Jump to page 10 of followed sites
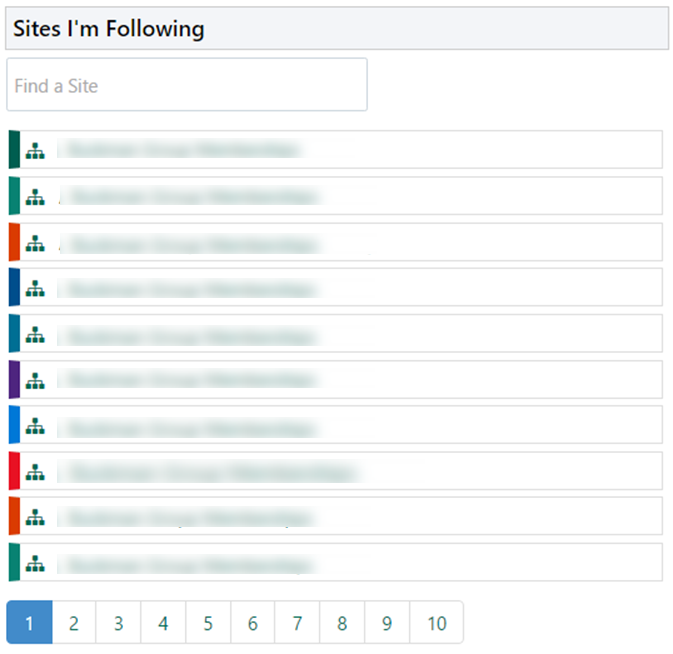The image size is (673, 654). tap(437, 623)
